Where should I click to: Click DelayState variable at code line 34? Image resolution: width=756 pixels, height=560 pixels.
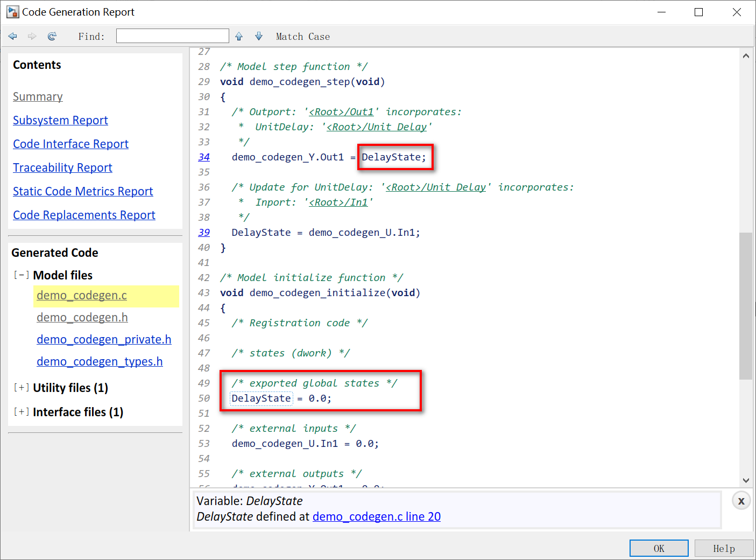tap(391, 157)
